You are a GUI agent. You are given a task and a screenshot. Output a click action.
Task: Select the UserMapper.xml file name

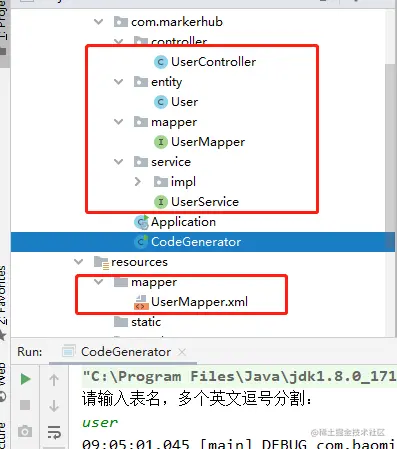(x=199, y=302)
